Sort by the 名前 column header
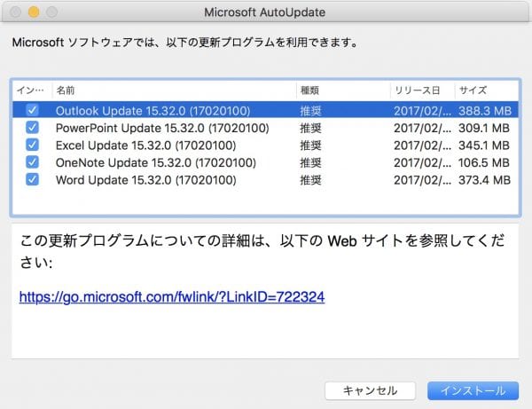532x409 pixels. [x=66, y=90]
